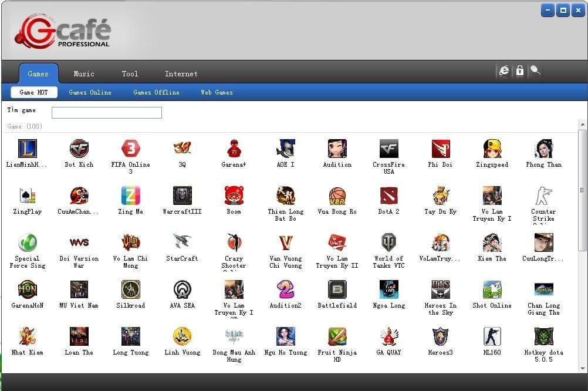
Task: Show Games Online category
Action: [90, 92]
